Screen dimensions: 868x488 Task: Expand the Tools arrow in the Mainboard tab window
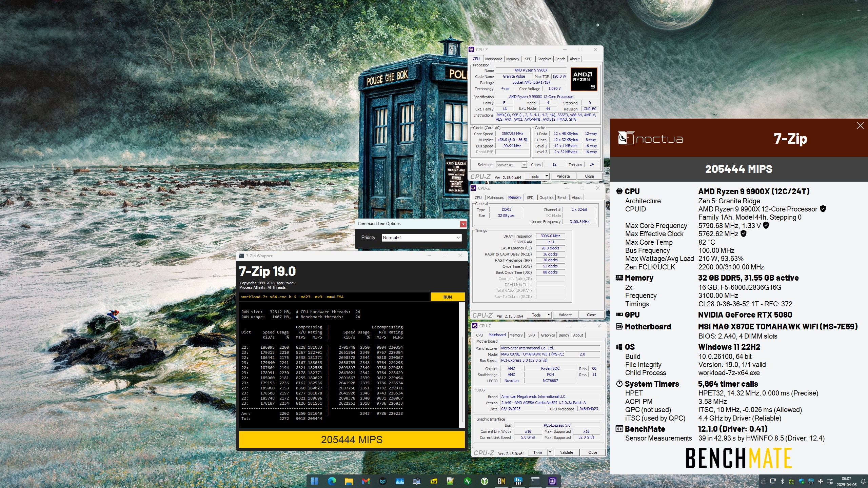[550, 452]
